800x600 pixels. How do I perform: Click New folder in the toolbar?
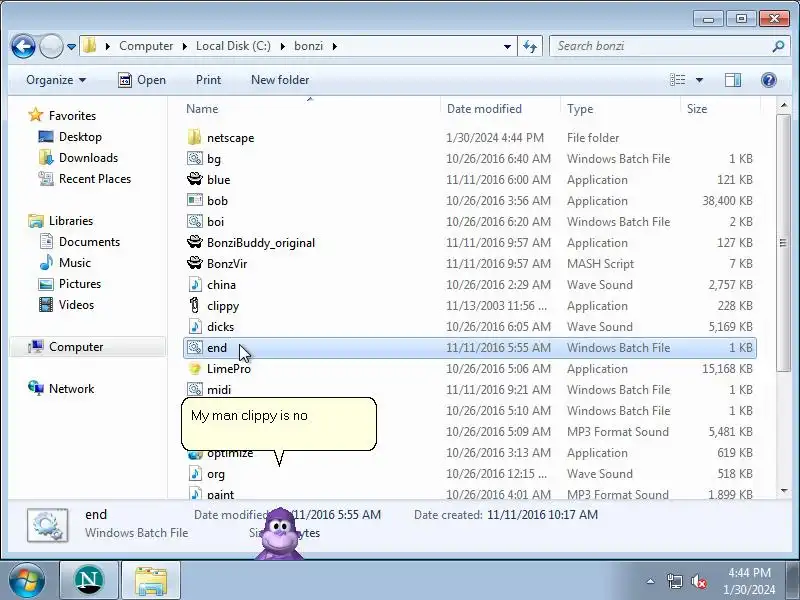280,80
